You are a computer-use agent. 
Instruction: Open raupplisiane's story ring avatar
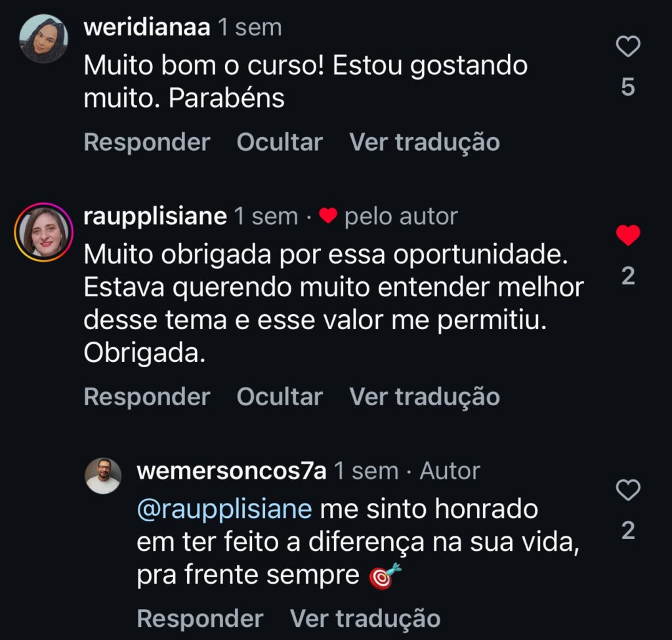[x=44, y=232]
